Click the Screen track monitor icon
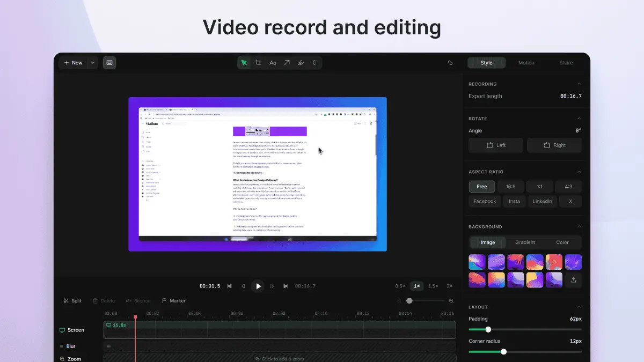Viewport: 644px width, 362px height. (62, 330)
